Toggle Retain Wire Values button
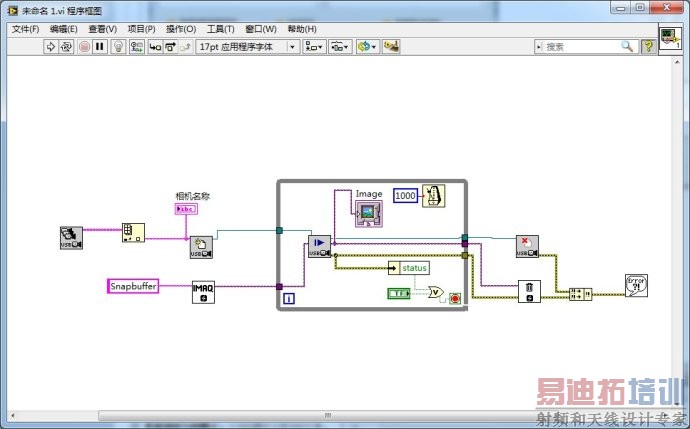 137,47
